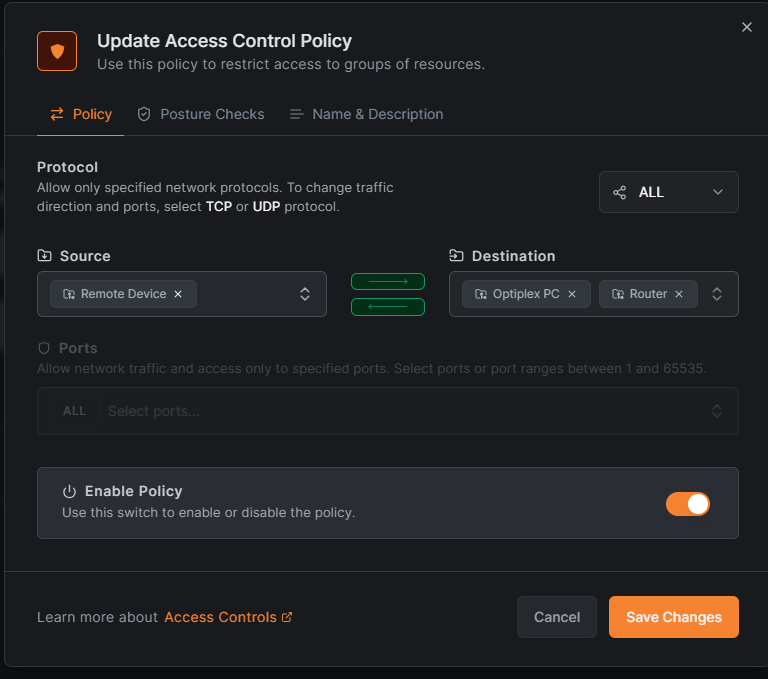The image size is (768, 679).
Task: Click the external link icon beside Access Controls
Action: pyautogui.click(x=288, y=617)
